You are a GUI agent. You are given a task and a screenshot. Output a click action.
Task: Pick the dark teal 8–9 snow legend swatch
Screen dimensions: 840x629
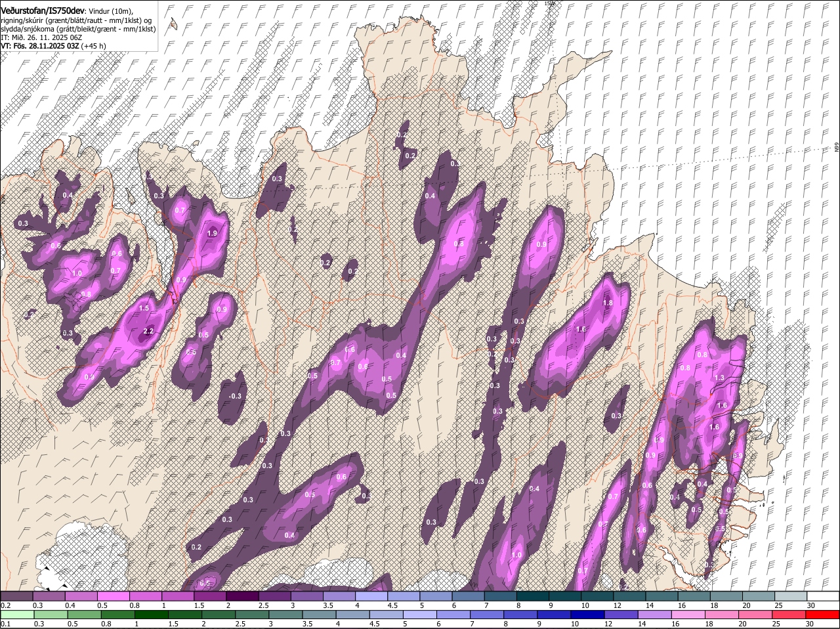click(532, 596)
